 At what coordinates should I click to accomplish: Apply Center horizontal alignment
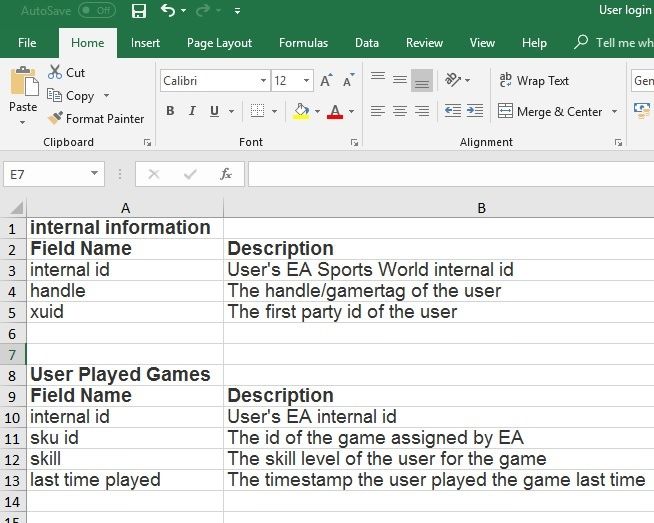click(400, 111)
